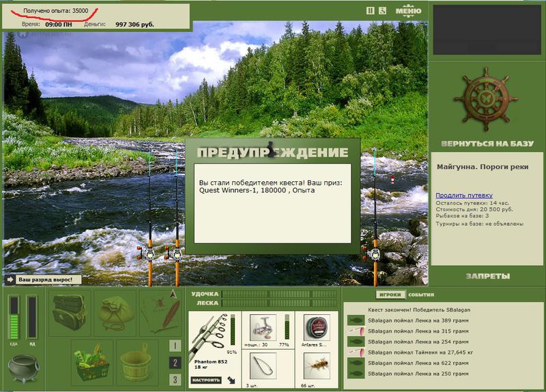The height and width of the screenshot is (392, 546).
Task: Click the fish icon beside Ленка 389 грамм
Action: click(356, 320)
